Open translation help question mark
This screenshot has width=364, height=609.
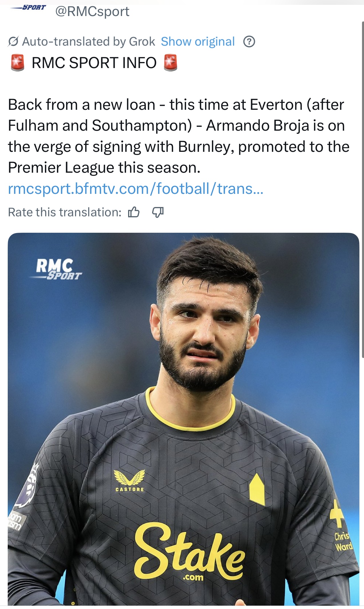[x=249, y=42]
